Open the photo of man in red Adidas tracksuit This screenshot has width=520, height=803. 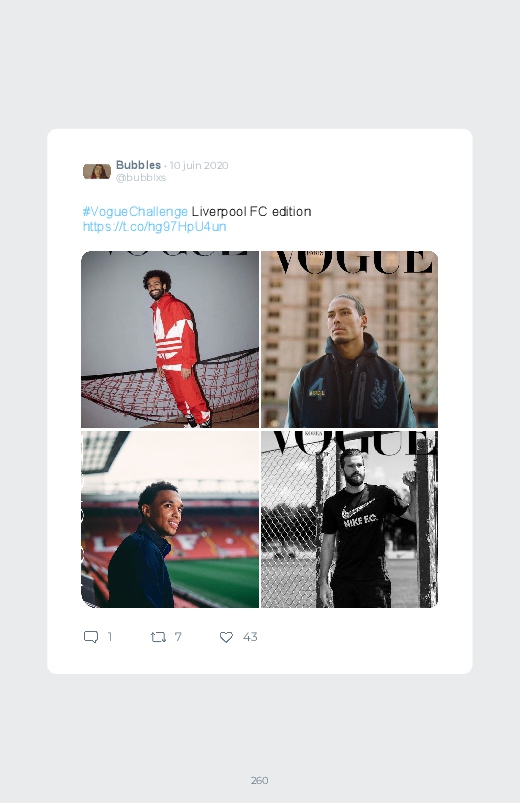[170, 339]
